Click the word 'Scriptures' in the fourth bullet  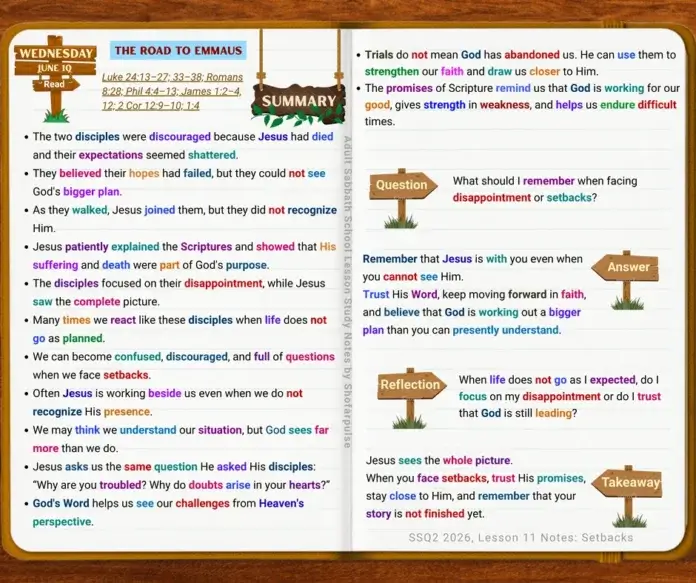[x=206, y=247]
